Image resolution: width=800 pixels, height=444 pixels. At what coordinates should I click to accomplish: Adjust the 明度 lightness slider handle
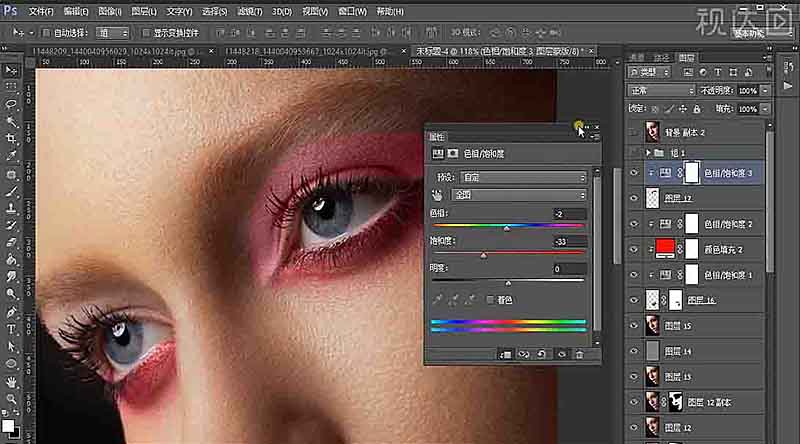pos(508,283)
